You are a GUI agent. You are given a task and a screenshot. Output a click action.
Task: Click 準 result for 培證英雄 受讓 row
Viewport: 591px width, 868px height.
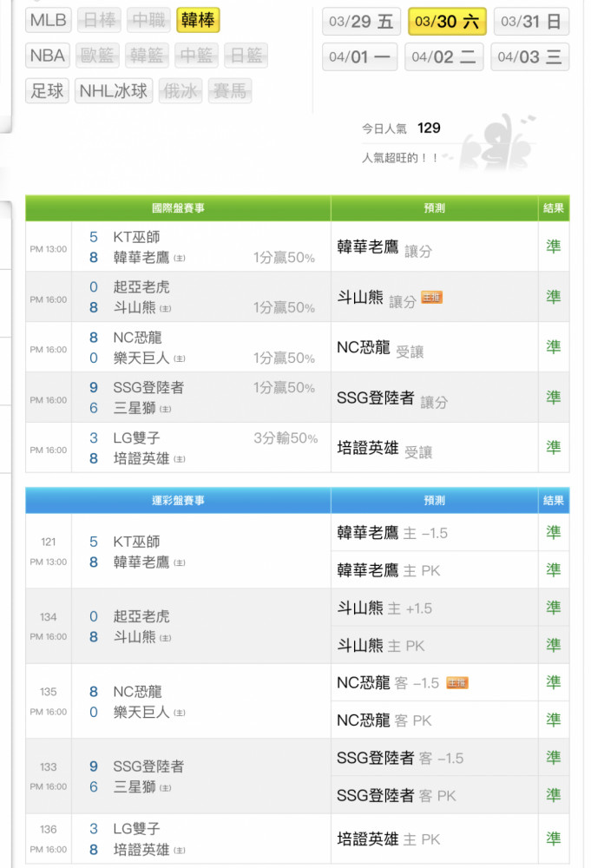554,447
